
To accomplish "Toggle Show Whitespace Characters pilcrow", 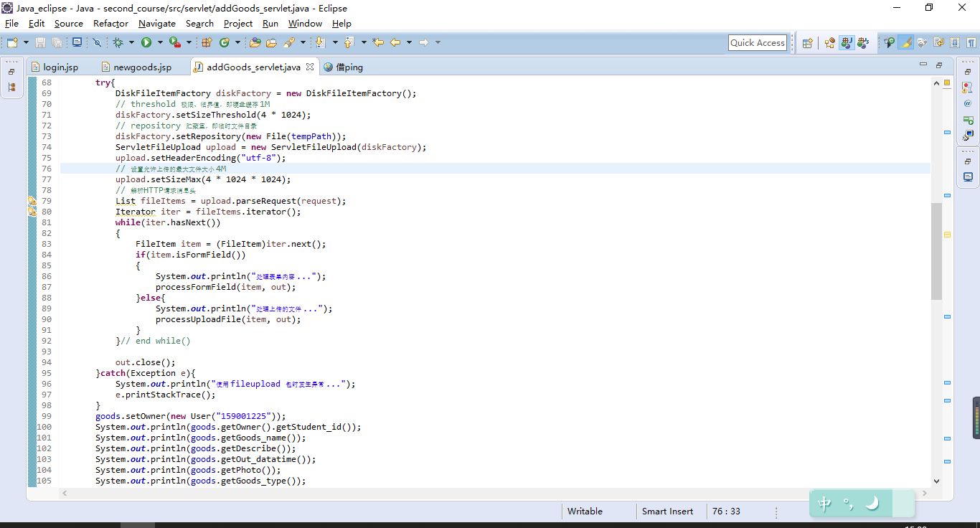I will pyautogui.click(x=971, y=43).
